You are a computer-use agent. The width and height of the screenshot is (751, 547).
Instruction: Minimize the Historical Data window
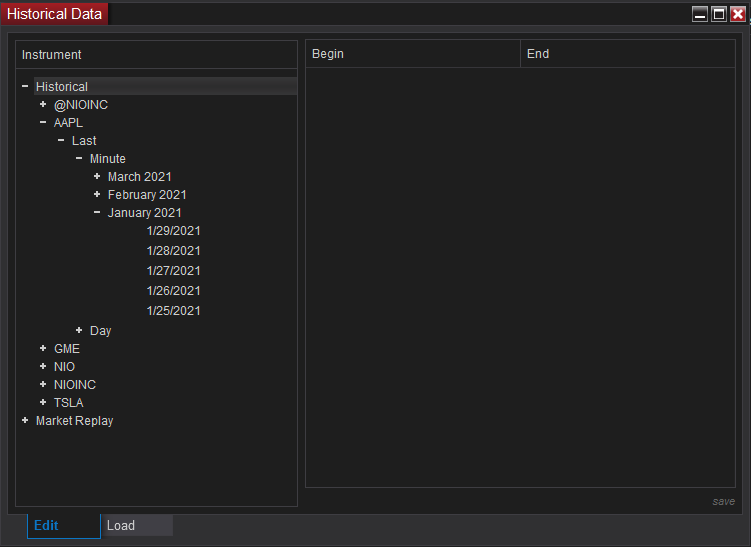tap(700, 14)
